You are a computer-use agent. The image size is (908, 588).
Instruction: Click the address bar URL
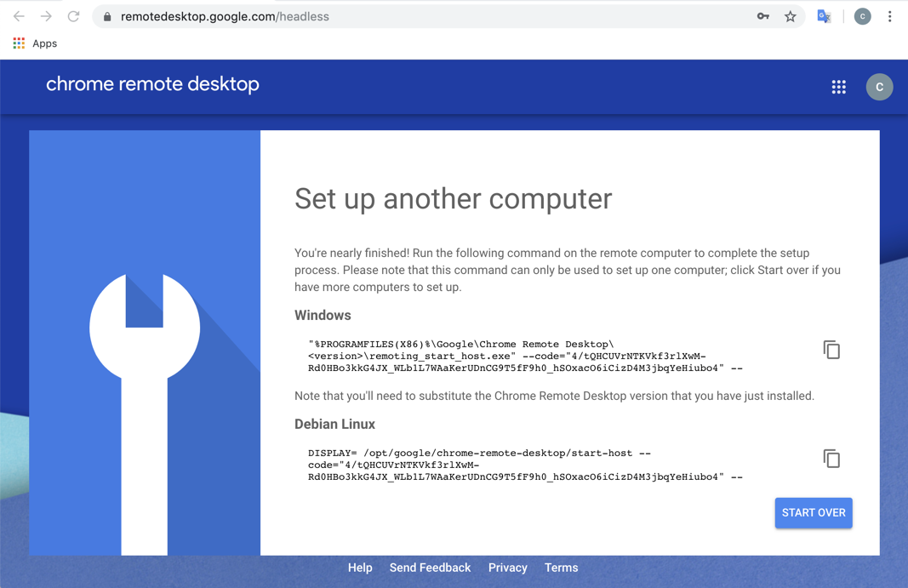pyautogui.click(x=225, y=17)
